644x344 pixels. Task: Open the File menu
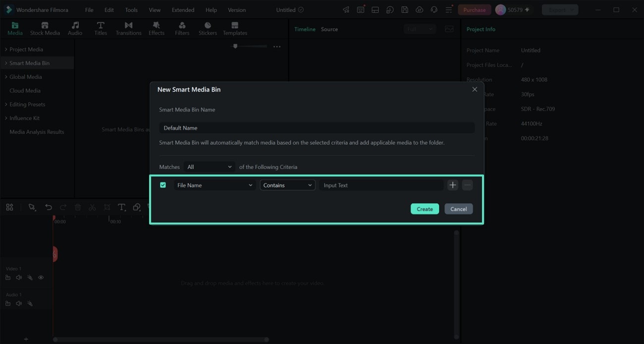[89, 10]
